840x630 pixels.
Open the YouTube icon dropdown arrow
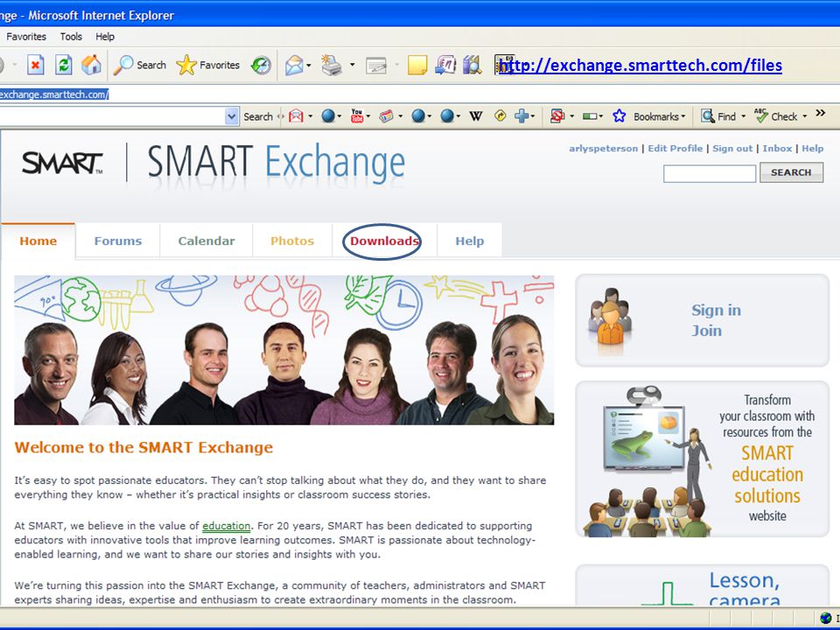pos(369,116)
